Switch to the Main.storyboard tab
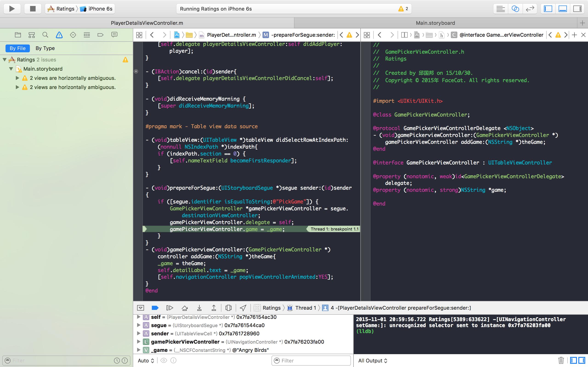Image resolution: width=588 pixels, height=367 pixels. (x=435, y=23)
